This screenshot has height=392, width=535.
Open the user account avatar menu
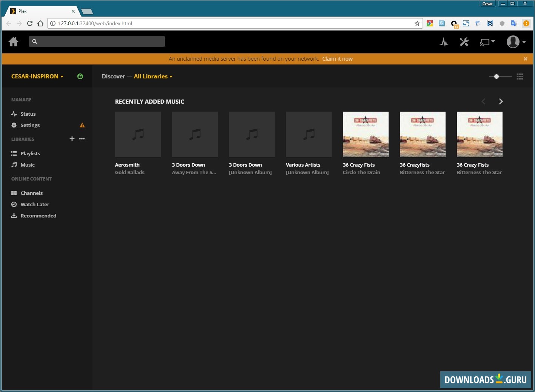pos(516,42)
